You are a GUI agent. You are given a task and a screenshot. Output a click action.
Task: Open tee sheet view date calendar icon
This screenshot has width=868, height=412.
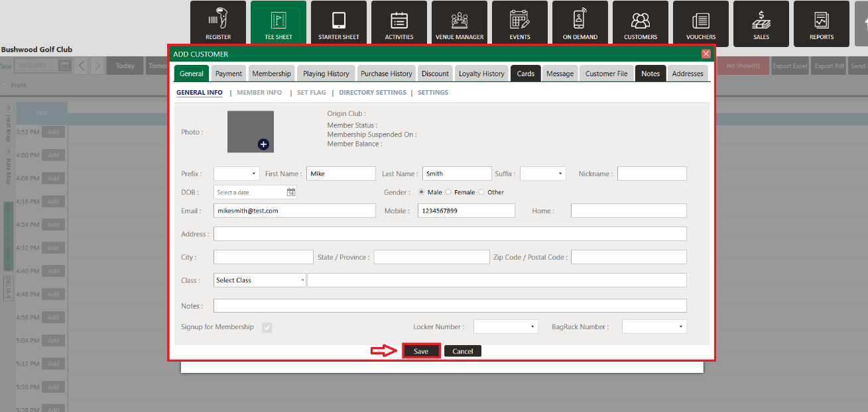(64, 66)
